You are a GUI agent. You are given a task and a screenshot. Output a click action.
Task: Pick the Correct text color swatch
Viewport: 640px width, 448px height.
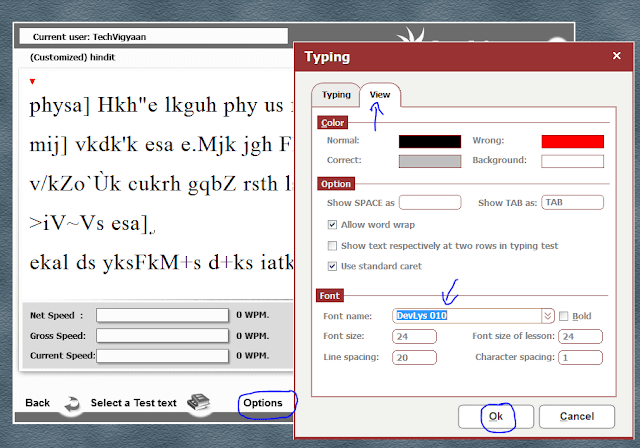(x=430, y=161)
